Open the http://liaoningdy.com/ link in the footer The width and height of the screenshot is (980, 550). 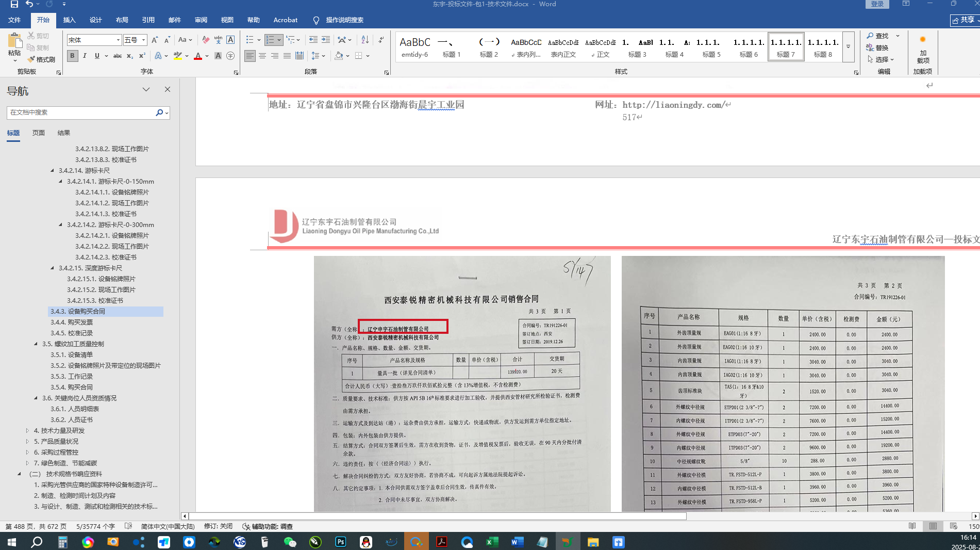click(x=673, y=105)
